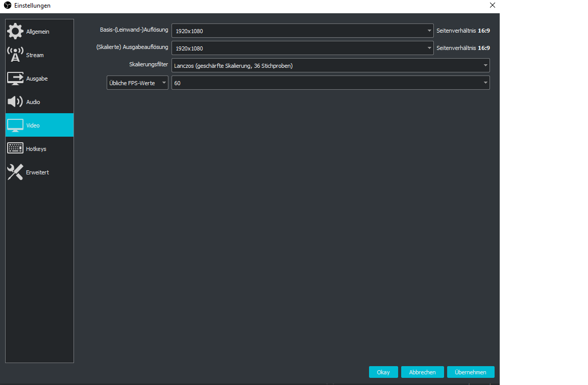Apply changes with the Übernehmen button

[x=470, y=372]
